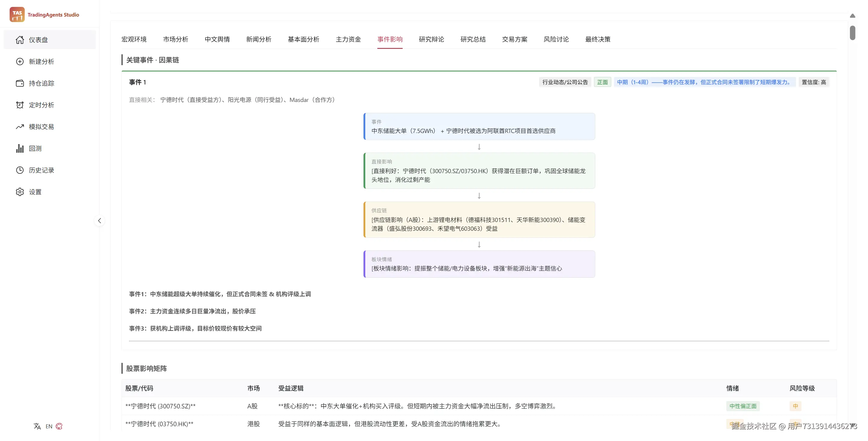Image resolution: width=868 pixels, height=441 pixels.
Task: Open the 风险讨论 tab
Action: point(556,39)
